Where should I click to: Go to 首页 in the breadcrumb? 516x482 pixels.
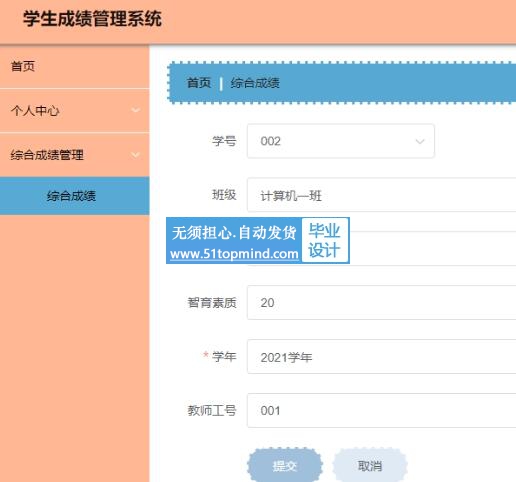pyautogui.click(x=199, y=83)
